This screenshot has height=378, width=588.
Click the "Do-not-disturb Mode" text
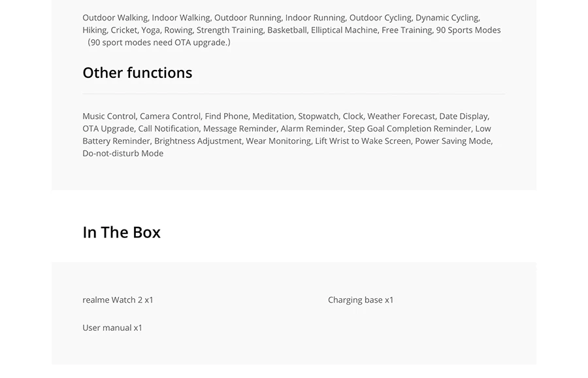point(123,154)
